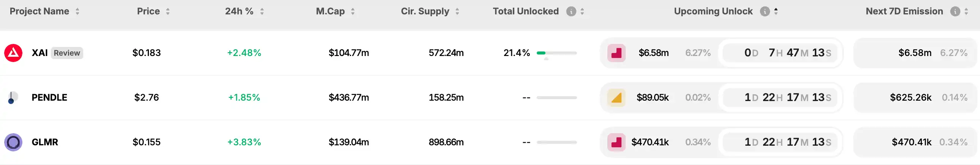The image size is (980, 165).
Task: Open the GLMR project link
Action: click(x=45, y=142)
